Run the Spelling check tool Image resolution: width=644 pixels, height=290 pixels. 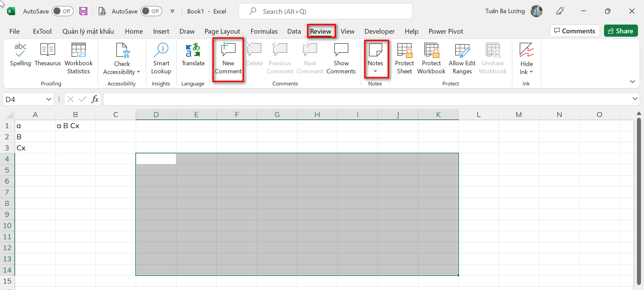20,55
